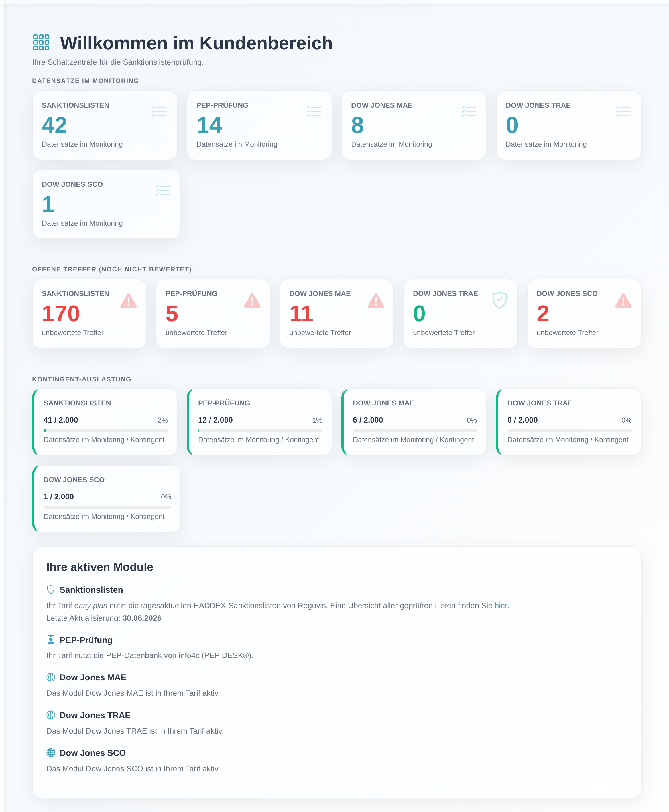This screenshot has height=812, width=669.
Task: Click the warning triangle on PEP-Prüfung open hits card
Action: coord(252,300)
